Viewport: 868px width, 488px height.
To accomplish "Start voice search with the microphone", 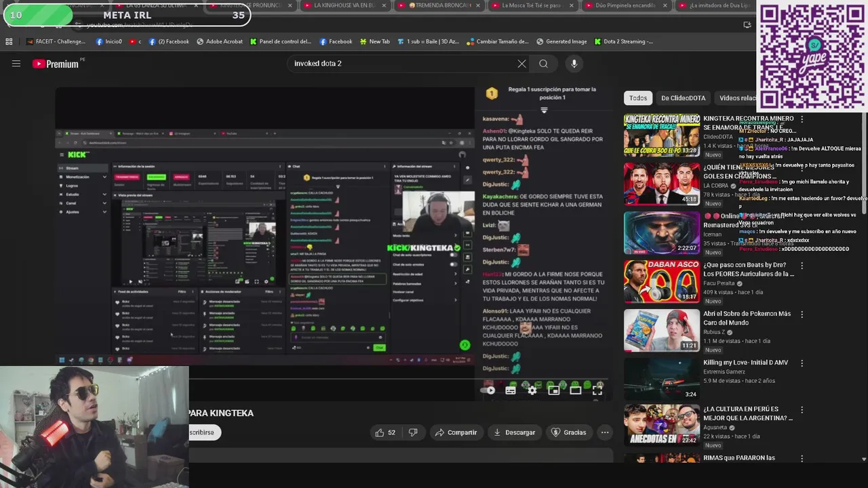I will [574, 64].
